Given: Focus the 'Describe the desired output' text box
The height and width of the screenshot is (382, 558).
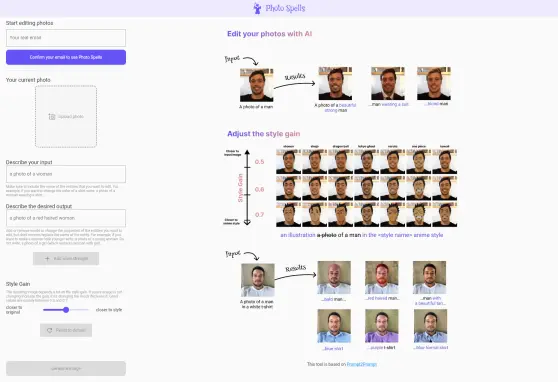Looking at the screenshot, I should click(66, 218).
